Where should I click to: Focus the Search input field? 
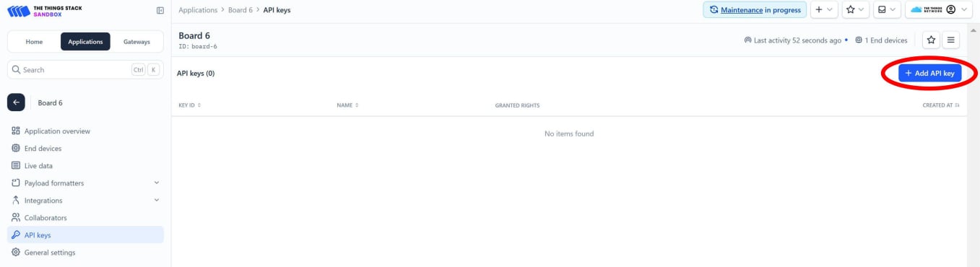pos(85,70)
